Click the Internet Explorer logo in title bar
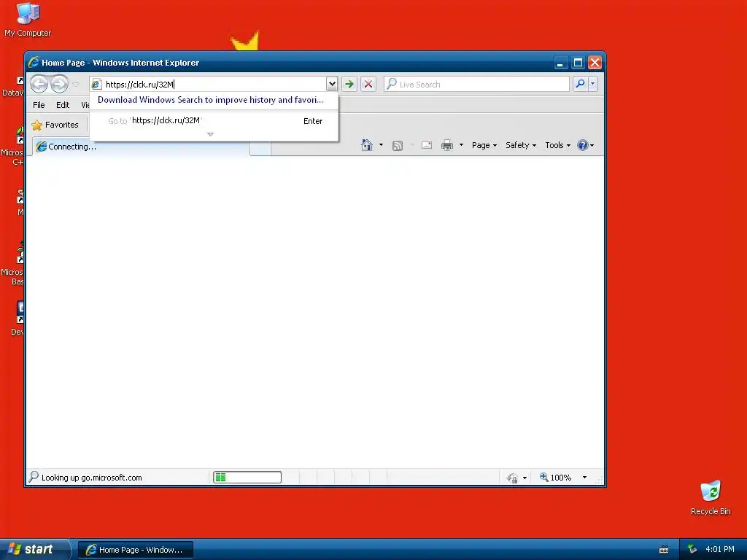747x560 pixels. (34, 63)
